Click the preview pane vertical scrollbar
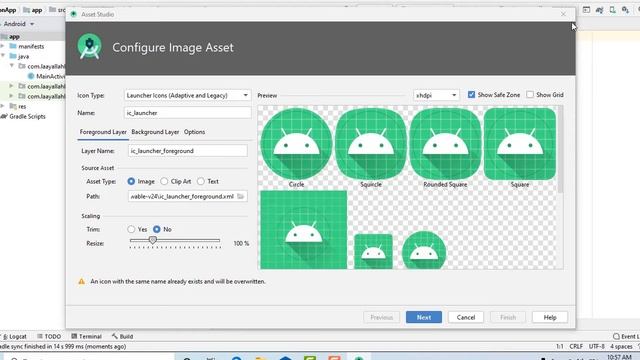640x360 pixels. click(560, 149)
